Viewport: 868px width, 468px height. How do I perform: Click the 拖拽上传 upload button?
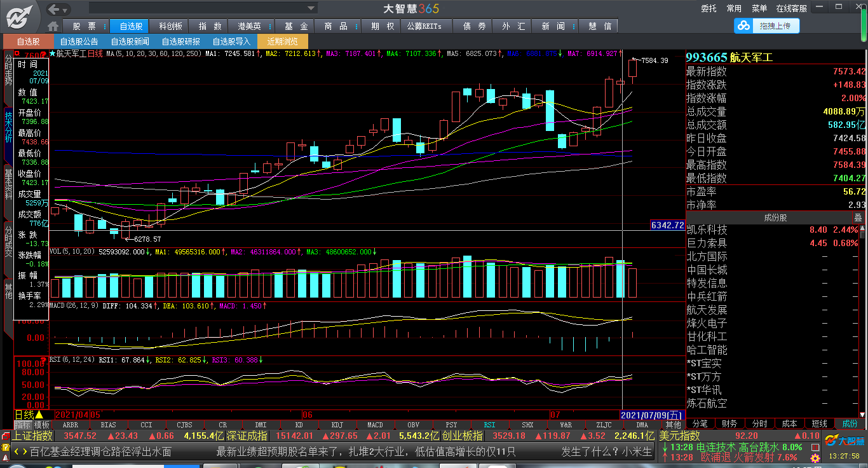click(x=775, y=25)
